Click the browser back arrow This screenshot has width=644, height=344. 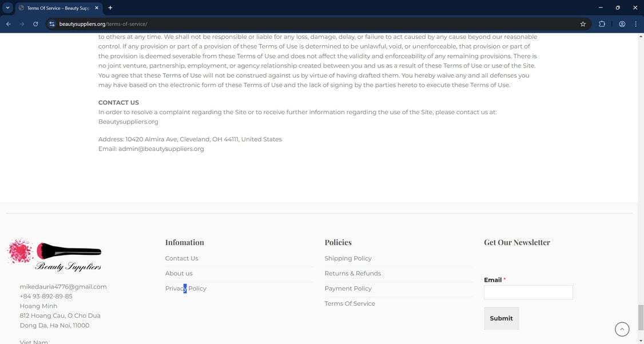coord(9,24)
